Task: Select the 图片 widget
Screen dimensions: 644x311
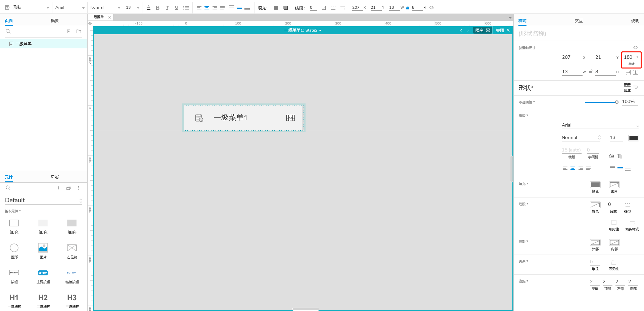Action: [x=43, y=251]
